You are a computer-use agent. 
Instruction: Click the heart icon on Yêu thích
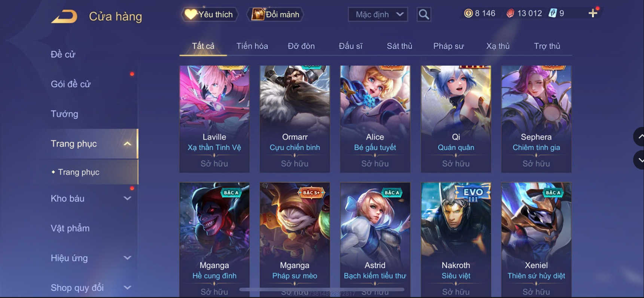click(190, 14)
